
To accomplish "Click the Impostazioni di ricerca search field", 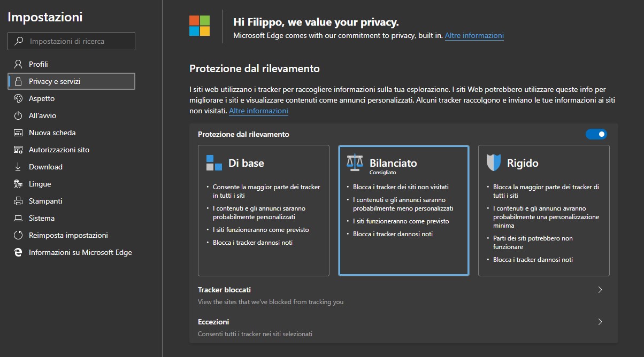I will pyautogui.click(x=71, y=41).
